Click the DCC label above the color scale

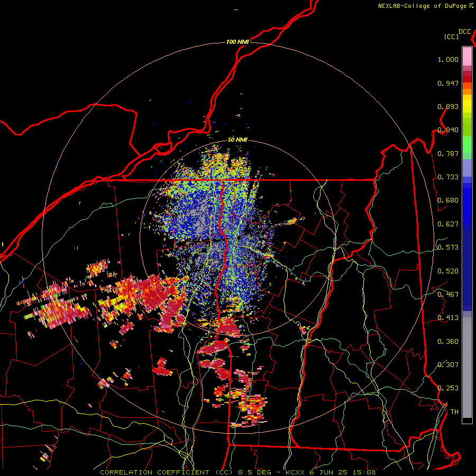pos(465,32)
